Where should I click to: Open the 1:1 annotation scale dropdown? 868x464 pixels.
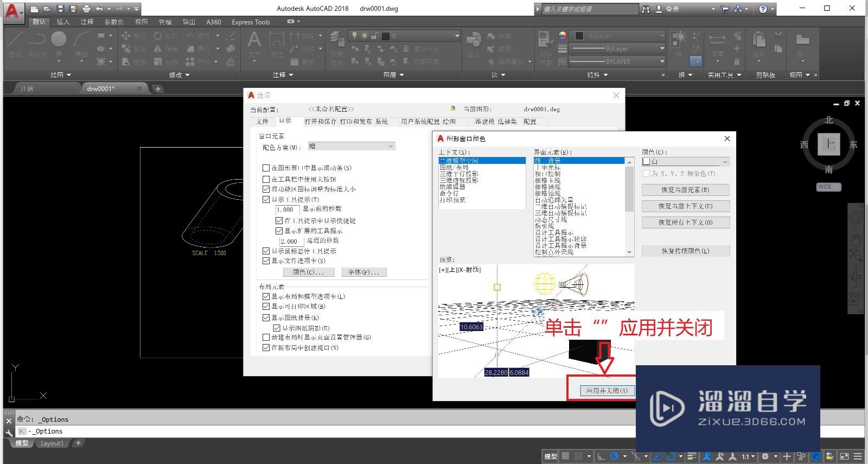(748, 456)
